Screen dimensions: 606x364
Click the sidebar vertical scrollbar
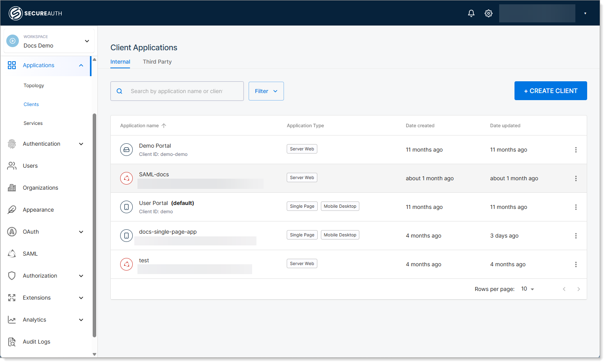[x=94, y=225]
